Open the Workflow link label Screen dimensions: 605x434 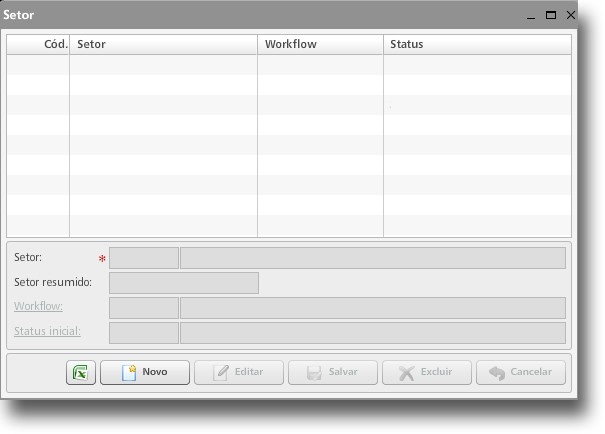pos(38,306)
